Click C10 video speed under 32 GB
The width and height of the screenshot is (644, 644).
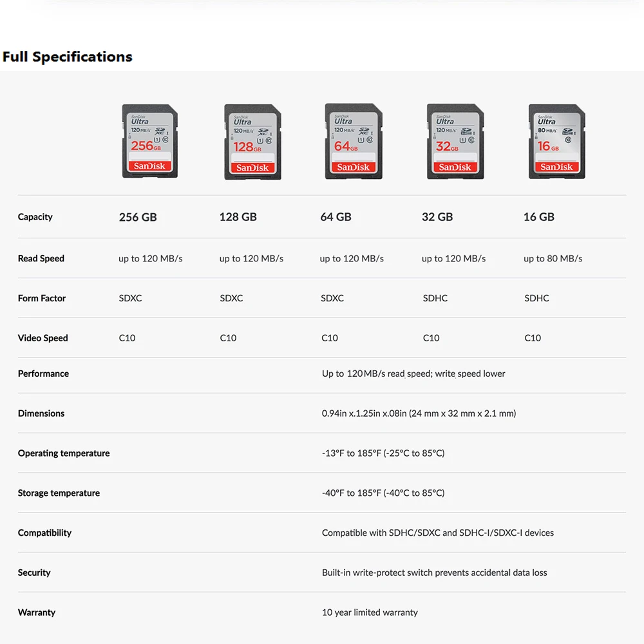tap(431, 338)
